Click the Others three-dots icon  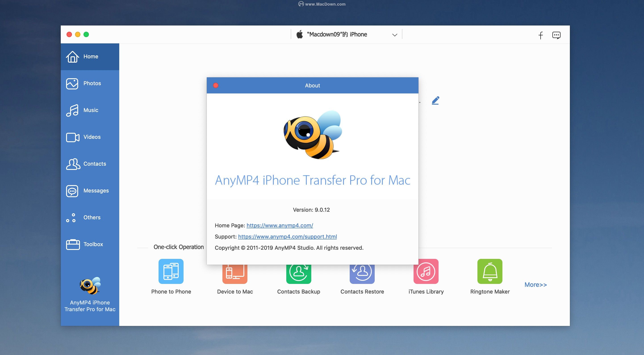coord(71,218)
